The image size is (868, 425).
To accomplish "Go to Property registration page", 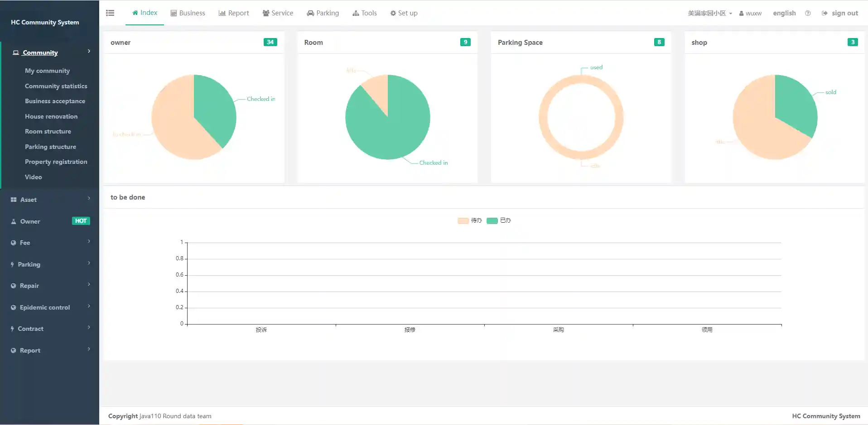I will [x=56, y=162].
